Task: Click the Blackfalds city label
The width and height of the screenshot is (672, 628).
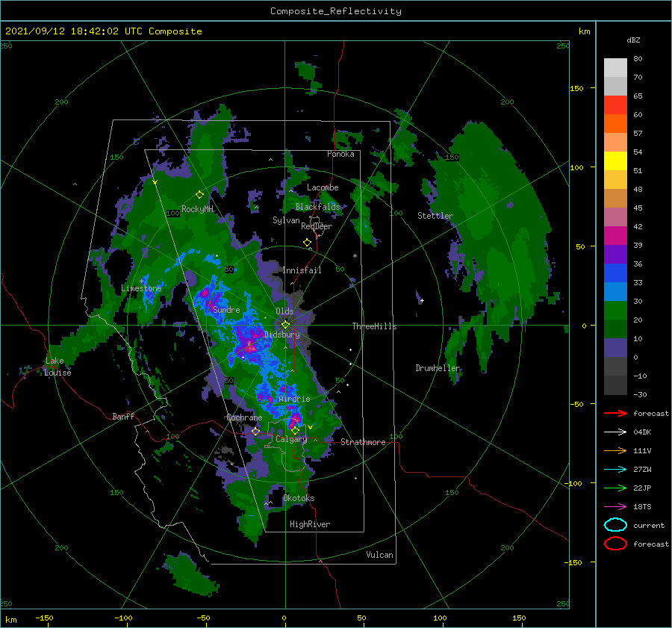Action: point(317,207)
